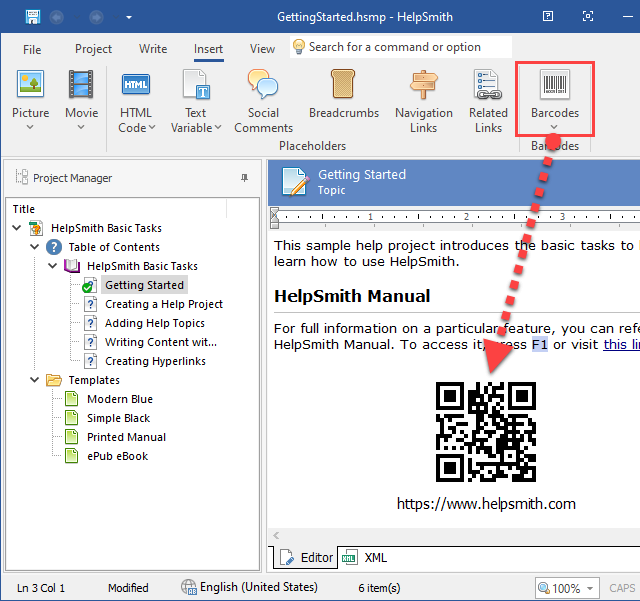Select the Adding Help Topics topic

(155, 323)
